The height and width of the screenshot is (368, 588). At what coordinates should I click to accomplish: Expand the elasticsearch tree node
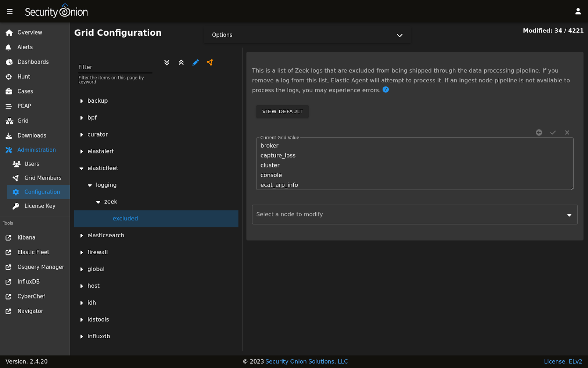[82, 236]
